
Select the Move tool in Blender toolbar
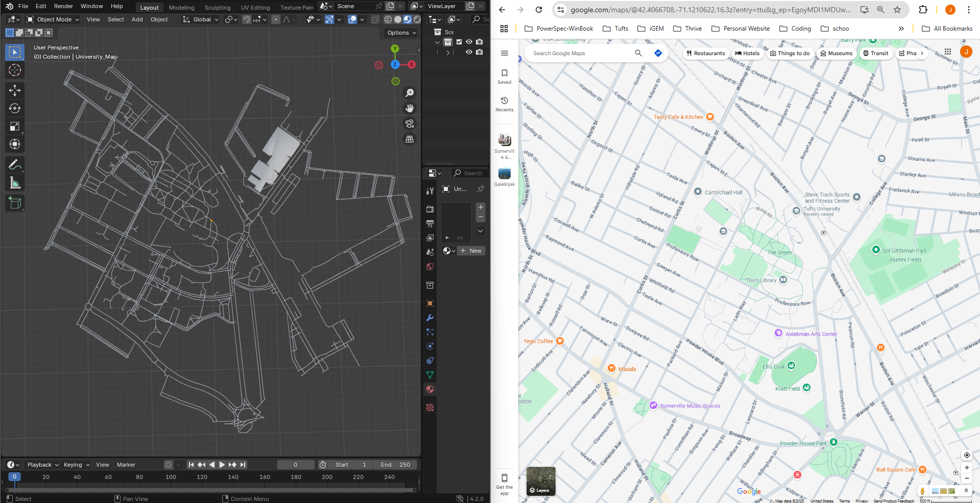tap(14, 90)
